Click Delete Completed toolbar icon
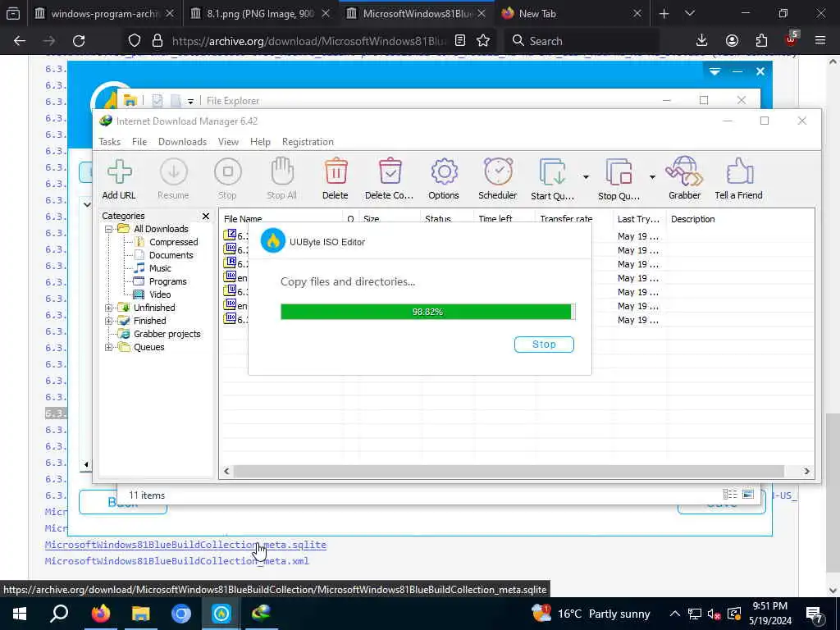The width and height of the screenshot is (840, 630). [390, 179]
